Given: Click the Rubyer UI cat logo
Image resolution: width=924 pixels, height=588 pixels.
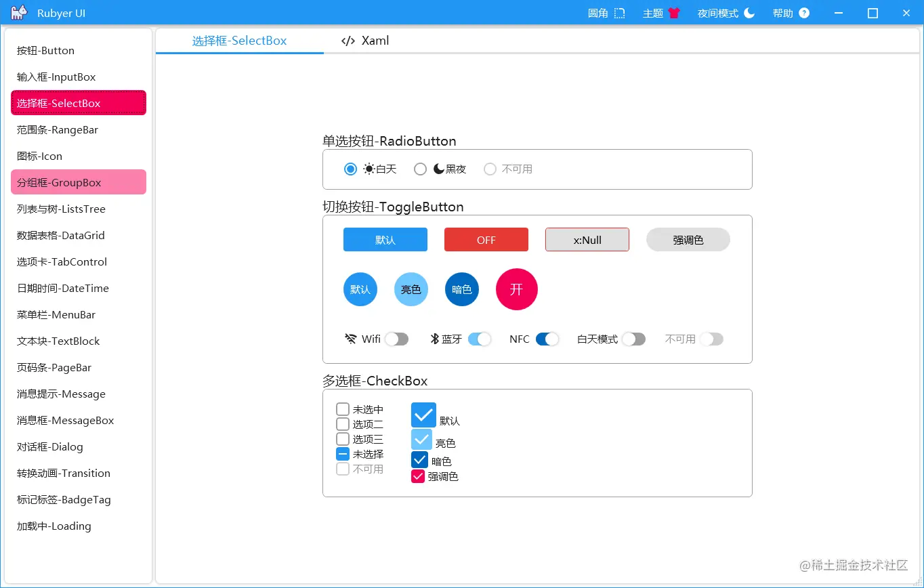Looking at the screenshot, I should (x=18, y=12).
